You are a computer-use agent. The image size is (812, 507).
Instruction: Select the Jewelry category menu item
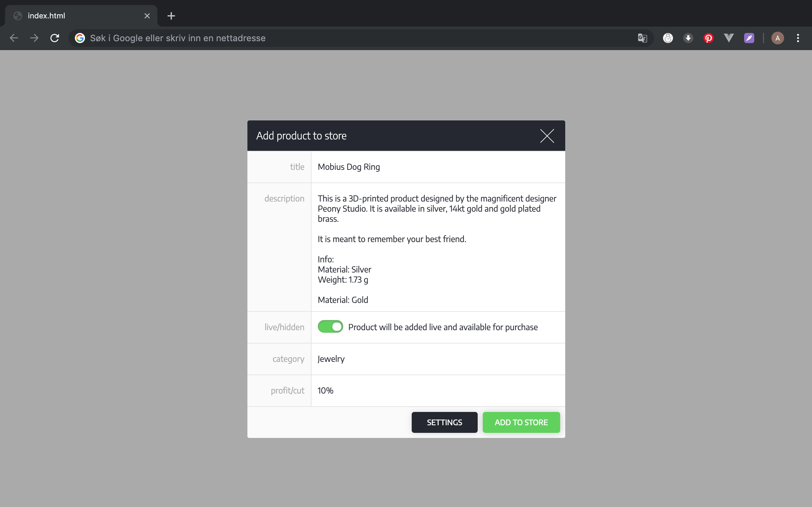[331, 359]
